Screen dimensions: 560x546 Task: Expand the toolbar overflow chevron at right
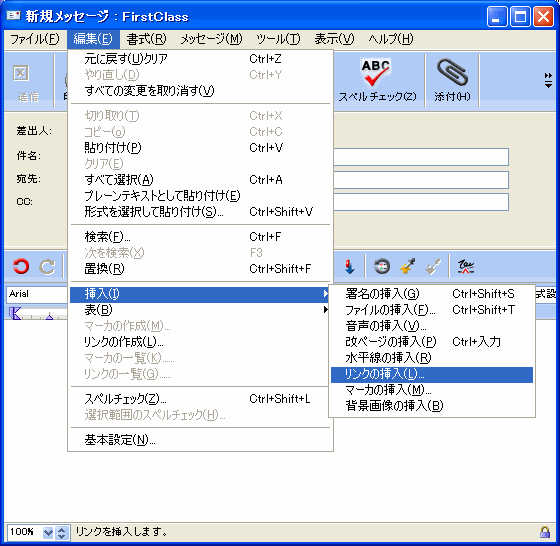[x=548, y=80]
